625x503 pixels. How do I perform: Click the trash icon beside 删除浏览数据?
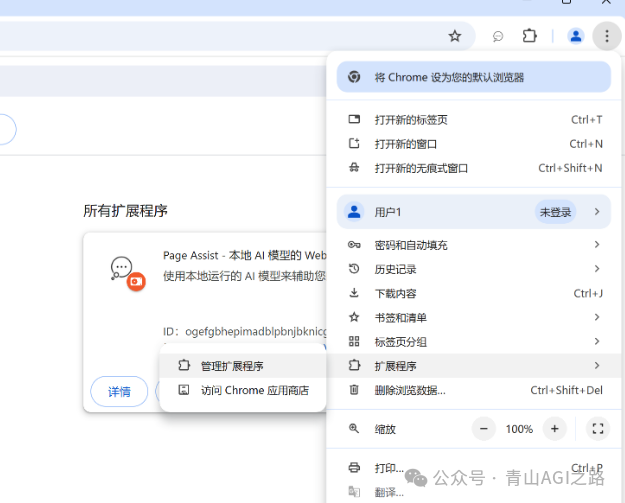(x=354, y=389)
